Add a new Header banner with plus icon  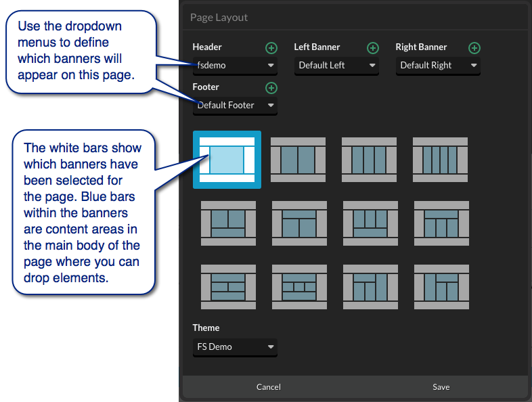[271, 48]
